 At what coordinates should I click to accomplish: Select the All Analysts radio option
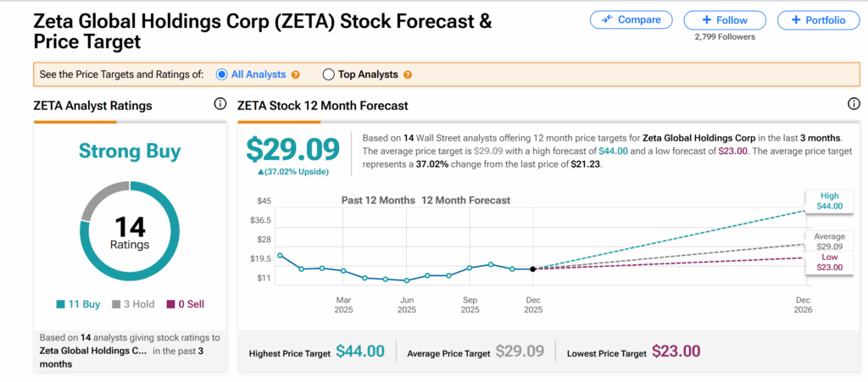pos(222,75)
